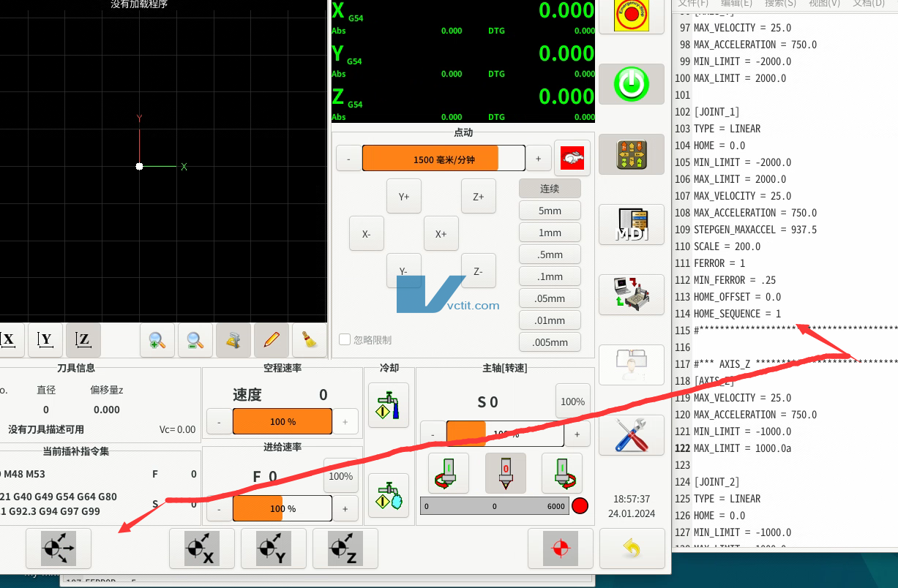Adjust the 进给速率 feed override slider
898x588 pixels.
click(283, 508)
